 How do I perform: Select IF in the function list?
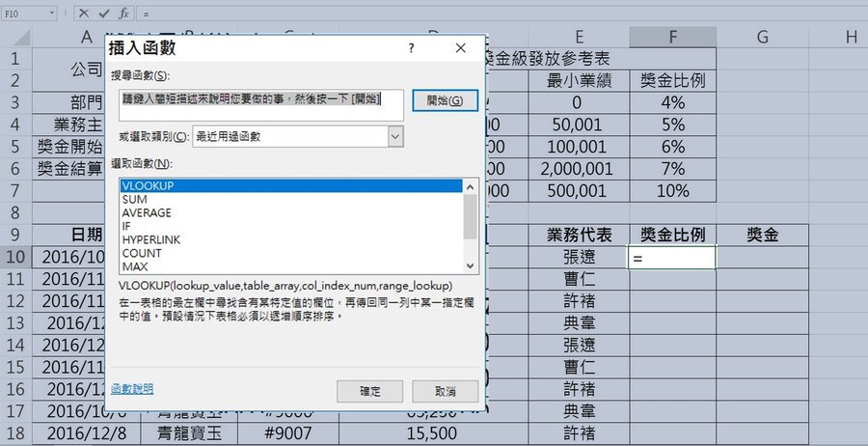(x=291, y=226)
